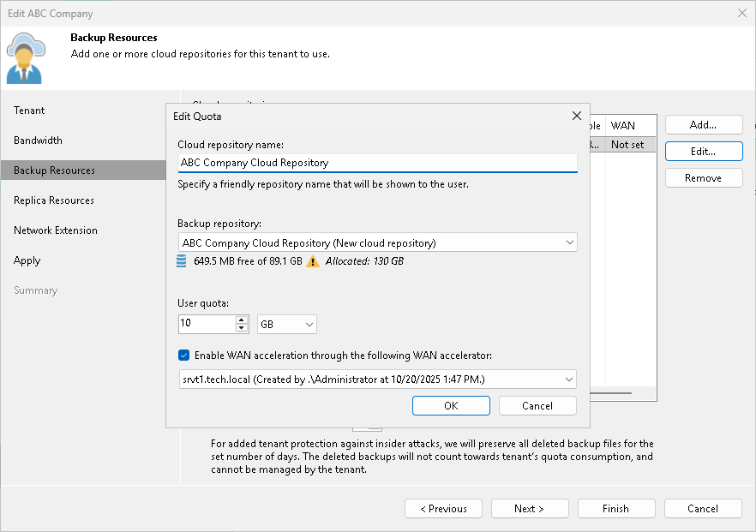Switch to the Tenant step
The width and height of the screenshot is (756, 532).
point(30,110)
